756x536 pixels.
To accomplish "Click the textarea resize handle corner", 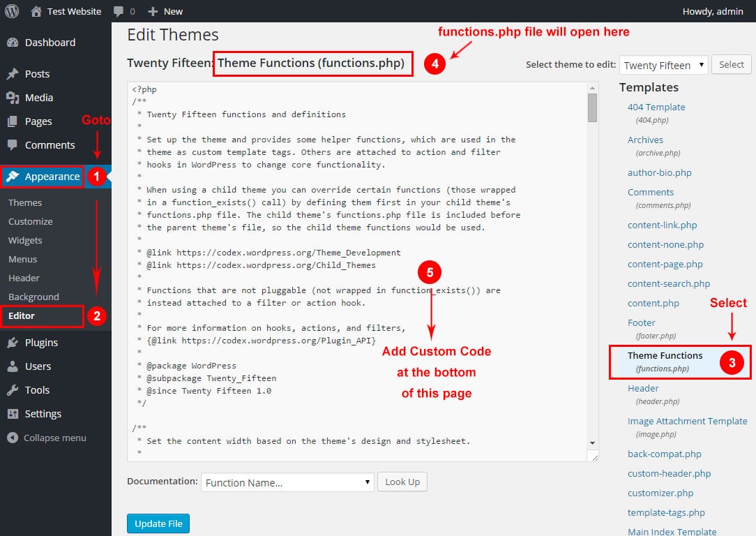I will (594, 456).
